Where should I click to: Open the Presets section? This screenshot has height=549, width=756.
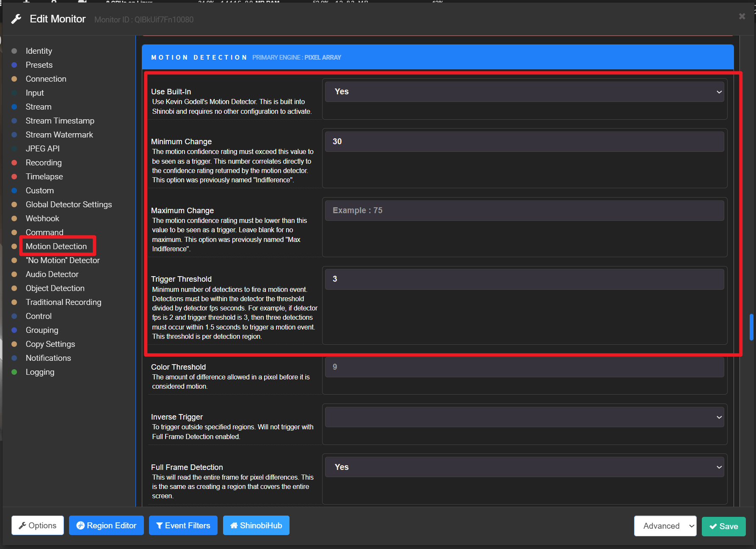pos(39,65)
